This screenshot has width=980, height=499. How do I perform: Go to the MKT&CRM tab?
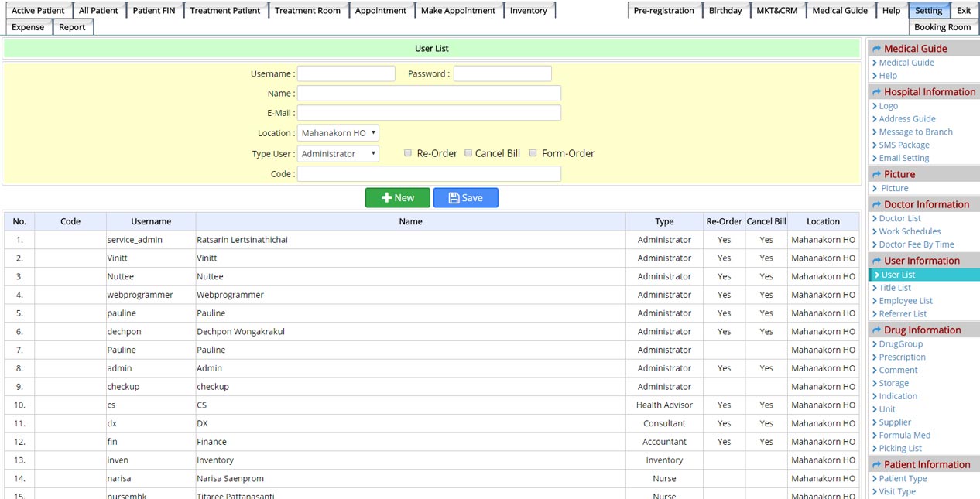pos(776,11)
